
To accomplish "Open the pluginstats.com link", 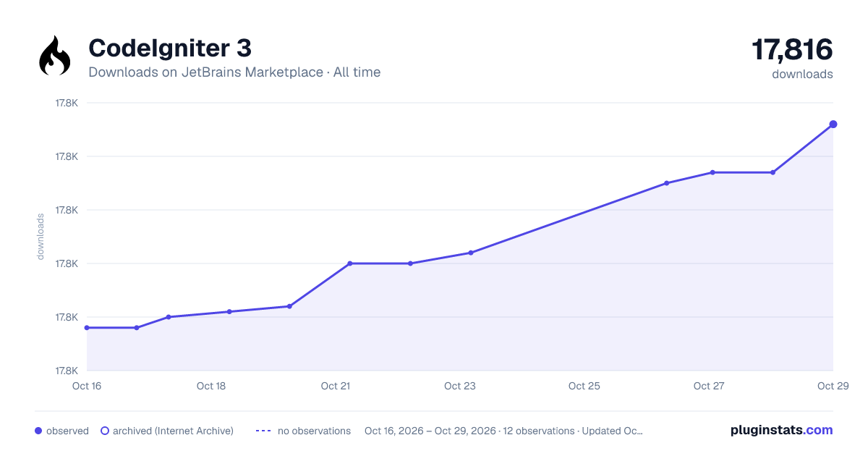I will pyautogui.click(x=781, y=430).
